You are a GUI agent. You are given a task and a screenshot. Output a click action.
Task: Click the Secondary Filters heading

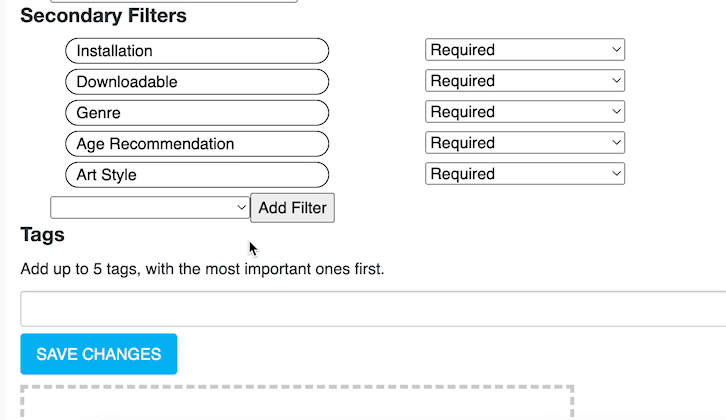click(x=103, y=16)
